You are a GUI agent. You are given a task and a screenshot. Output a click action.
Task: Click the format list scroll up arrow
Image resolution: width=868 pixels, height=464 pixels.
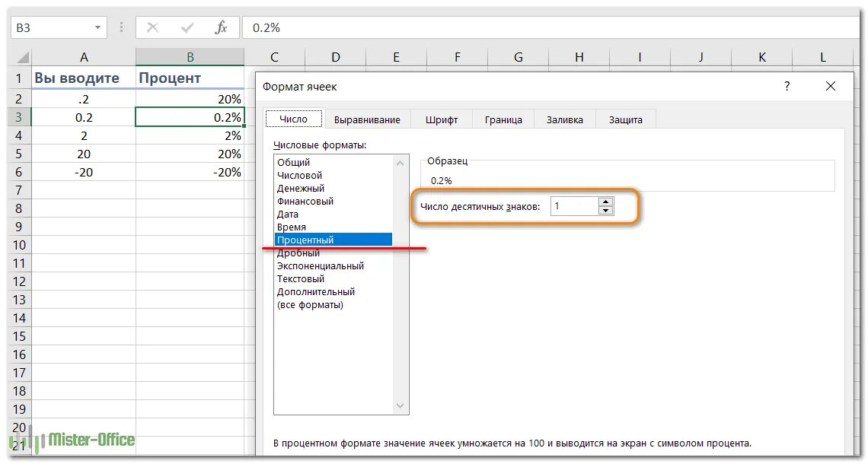click(x=400, y=163)
